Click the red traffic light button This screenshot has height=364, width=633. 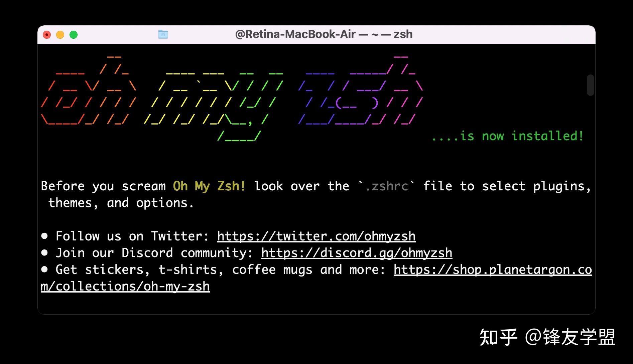tap(47, 34)
